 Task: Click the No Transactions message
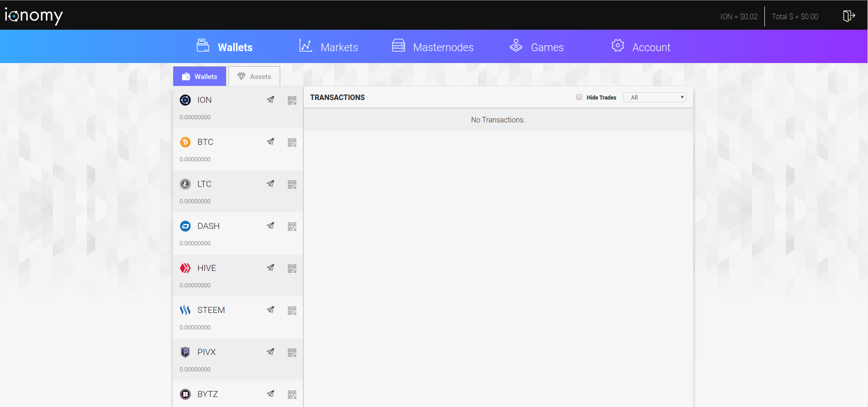click(x=498, y=120)
